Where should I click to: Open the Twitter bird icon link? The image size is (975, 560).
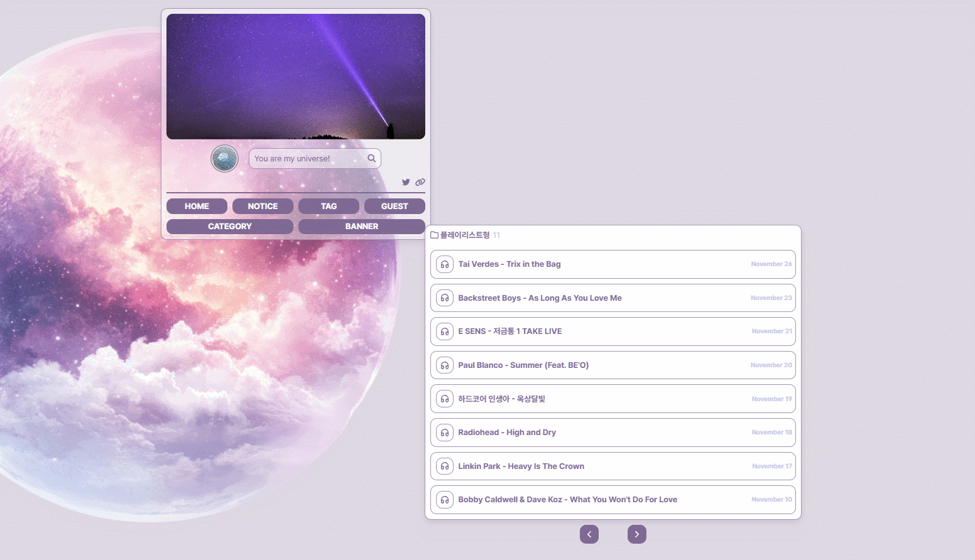(406, 182)
